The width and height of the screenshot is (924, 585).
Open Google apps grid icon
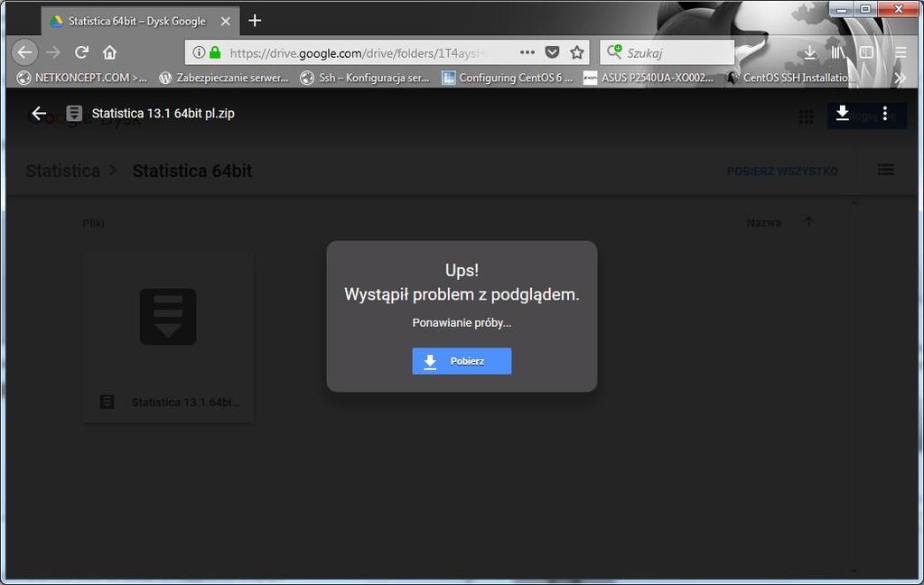click(x=807, y=116)
